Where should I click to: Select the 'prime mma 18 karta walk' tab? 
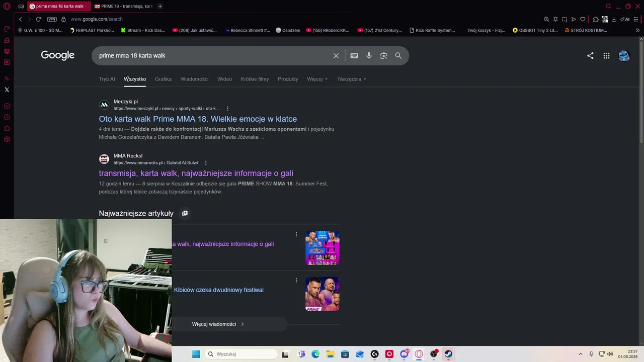tap(59, 6)
